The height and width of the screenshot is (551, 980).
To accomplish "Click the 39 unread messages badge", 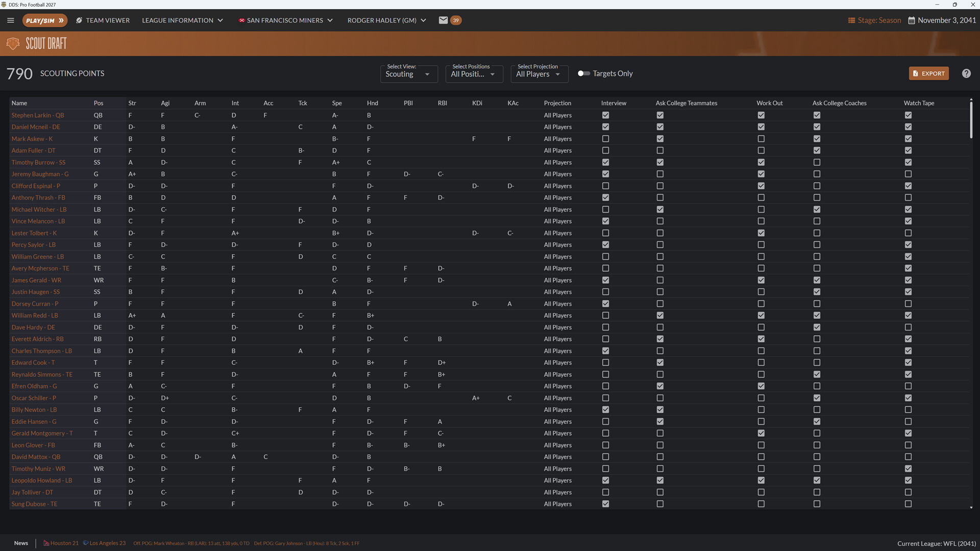I will click(456, 20).
